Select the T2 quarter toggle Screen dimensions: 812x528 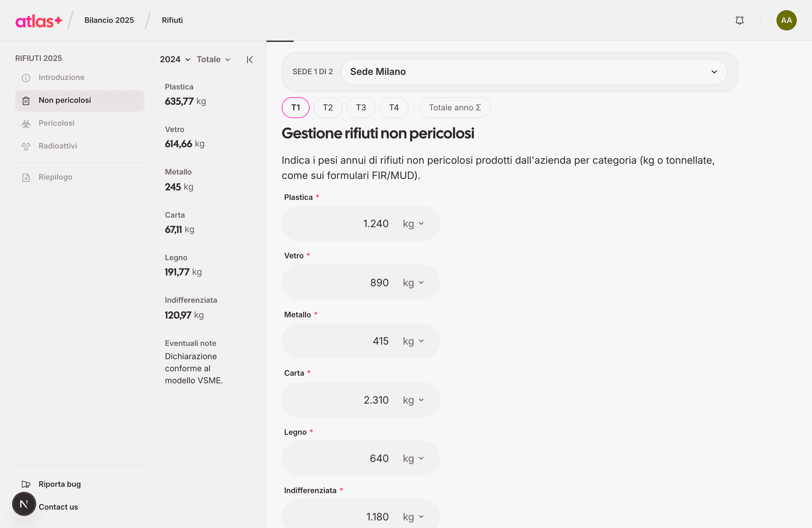tap(328, 108)
